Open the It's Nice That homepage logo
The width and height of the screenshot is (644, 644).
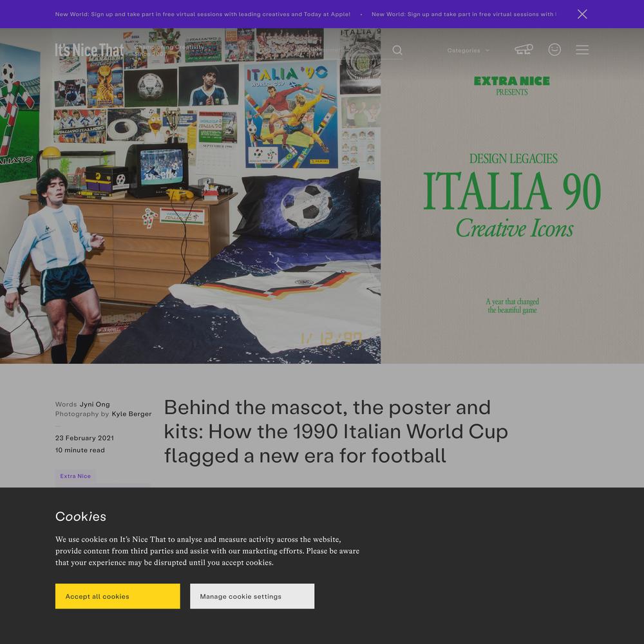90,50
